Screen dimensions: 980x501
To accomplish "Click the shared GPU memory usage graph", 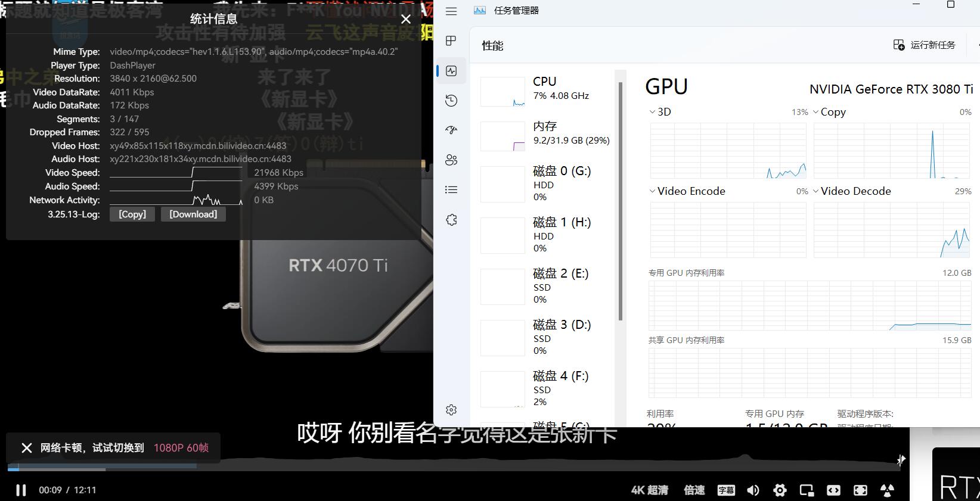I will click(x=810, y=373).
